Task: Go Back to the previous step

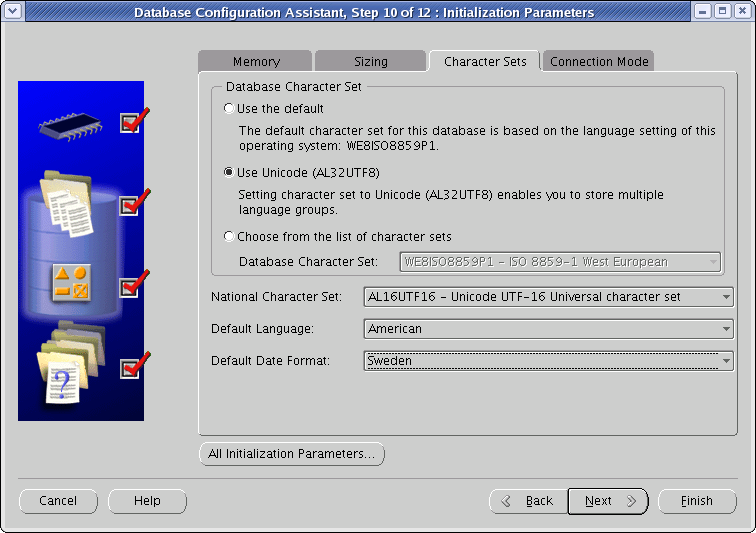Action: click(x=529, y=501)
